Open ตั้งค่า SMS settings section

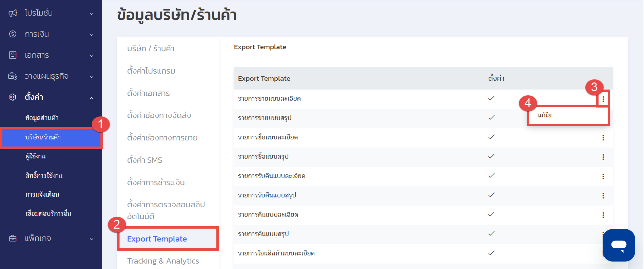pos(145,160)
